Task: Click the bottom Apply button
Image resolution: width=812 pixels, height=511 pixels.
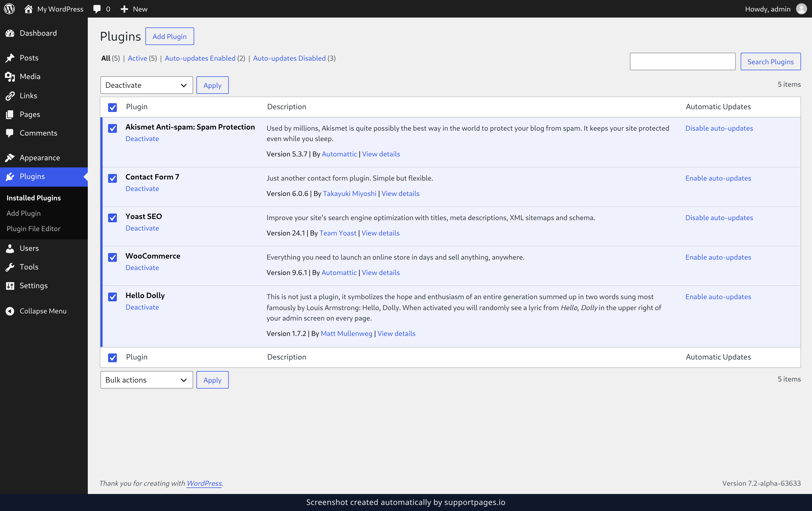Action: point(212,380)
